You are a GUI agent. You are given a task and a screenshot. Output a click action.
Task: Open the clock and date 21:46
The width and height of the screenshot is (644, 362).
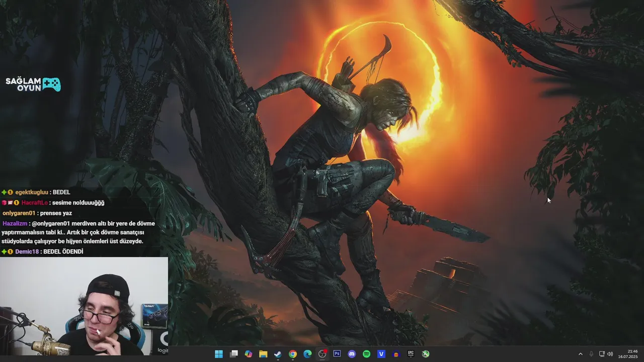click(x=628, y=354)
